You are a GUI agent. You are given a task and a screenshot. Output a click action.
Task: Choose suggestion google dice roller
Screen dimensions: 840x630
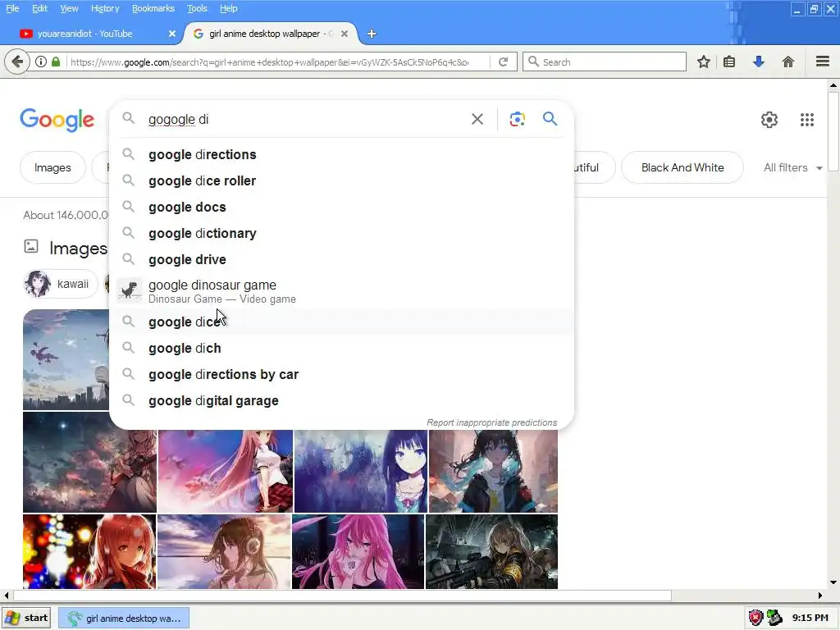pyautogui.click(x=342, y=180)
